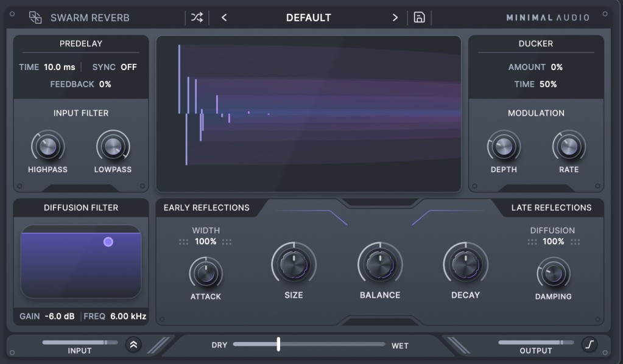Screen dimensions: 623x364
Task: Click the double-chevron icon beside Input
Action: point(133,345)
